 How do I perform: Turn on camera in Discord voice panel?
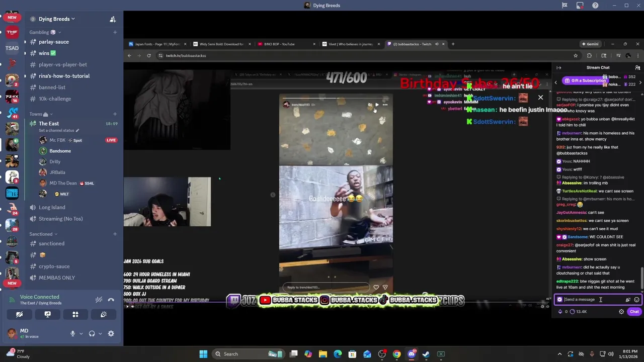19,314
